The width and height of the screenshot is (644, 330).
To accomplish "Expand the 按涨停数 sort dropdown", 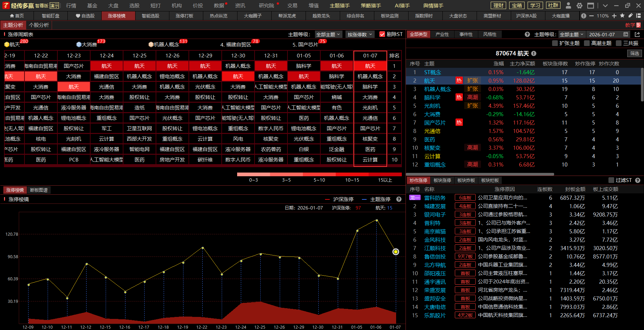I will coord(360,35).
